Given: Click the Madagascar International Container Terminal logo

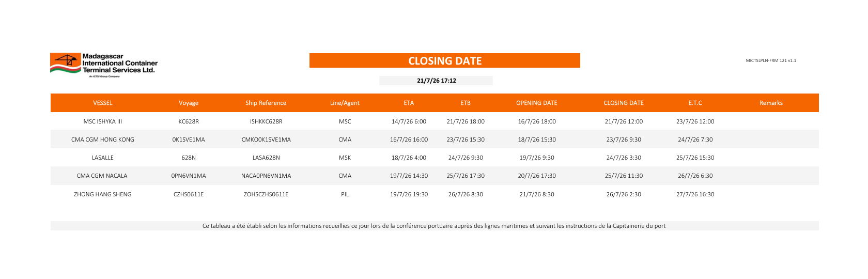Looking at the screenshot, I should coord(104,65).
